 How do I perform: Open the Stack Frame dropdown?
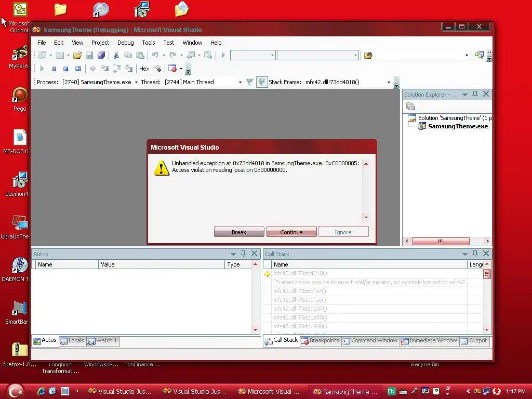pos(389,82)
